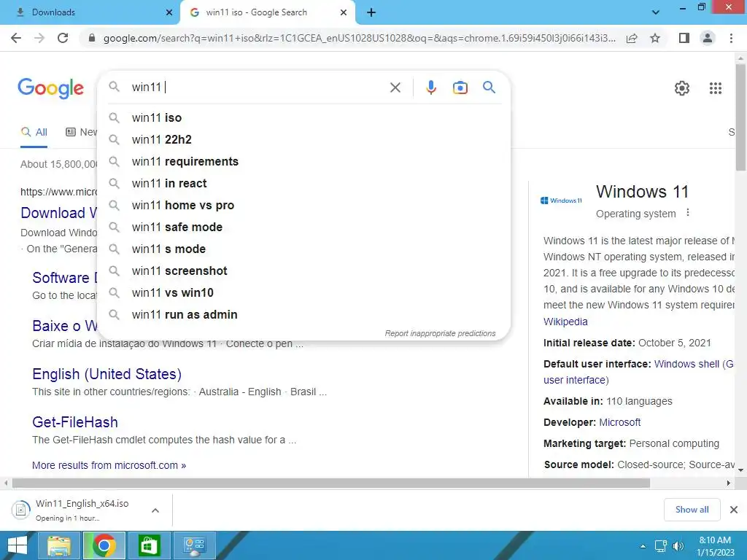Choose suggestion win11 requirements
The width and height of the screenshot is (747, 560).
tap(303, 161)
